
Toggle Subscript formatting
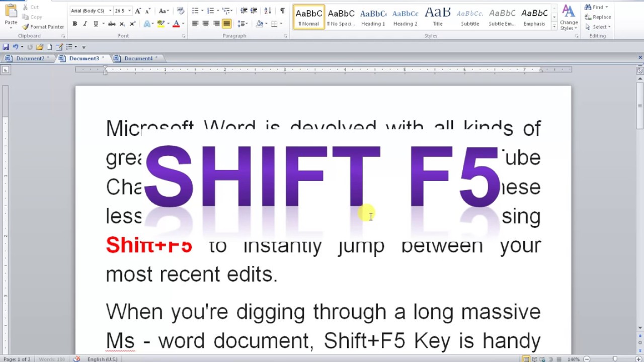122,24
